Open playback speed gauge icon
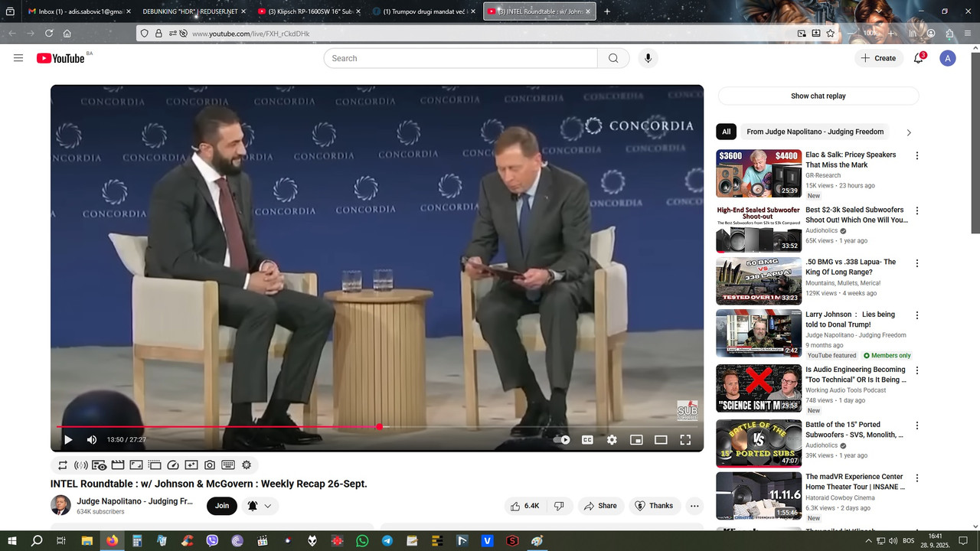The width and height of the screenshot is (980, 551). tap(173, 465)
